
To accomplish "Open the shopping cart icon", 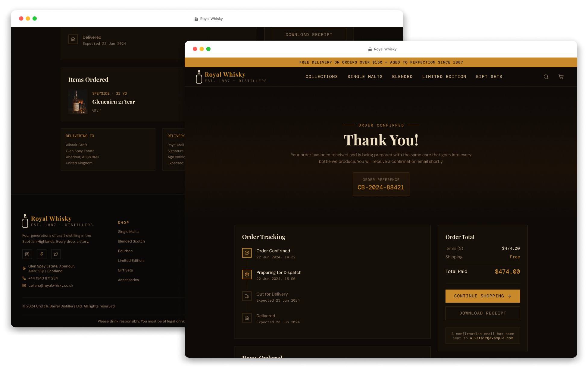I will (x=561, y=77).
